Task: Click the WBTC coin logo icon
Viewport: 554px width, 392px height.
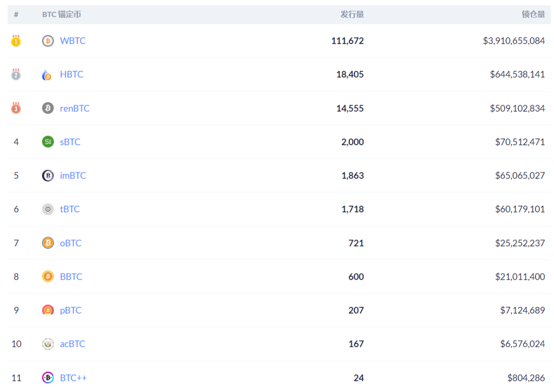Action: point(48,41)
